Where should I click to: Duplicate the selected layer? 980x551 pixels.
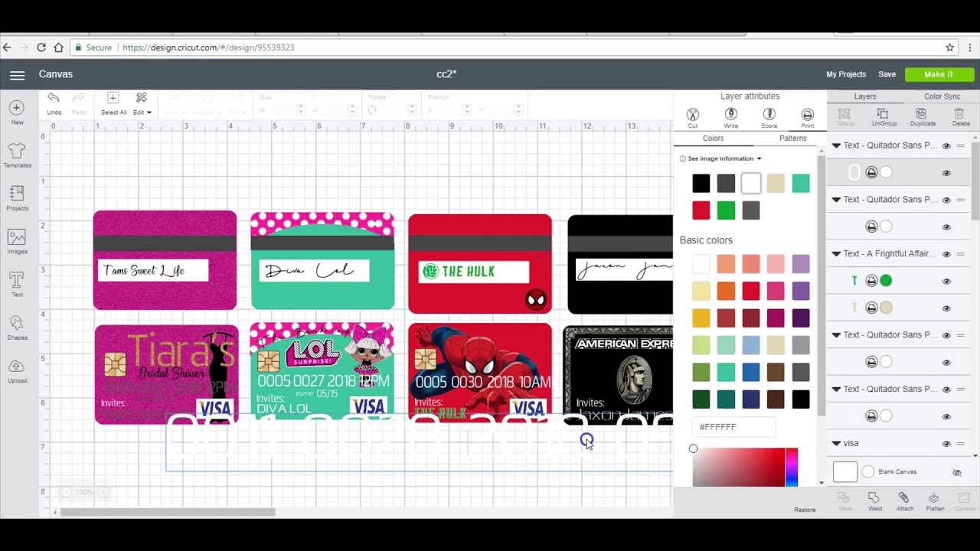[x=923, y=117]
